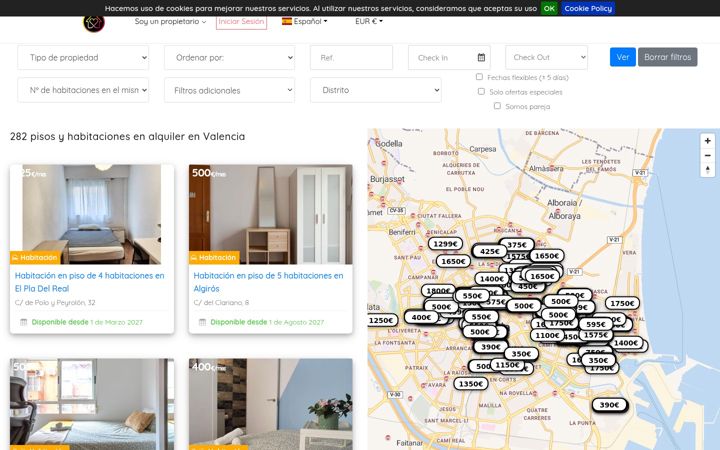This screenshot has width=720, height=450.
Task: Select the 1150€ map marker
Action: [507, 365]
